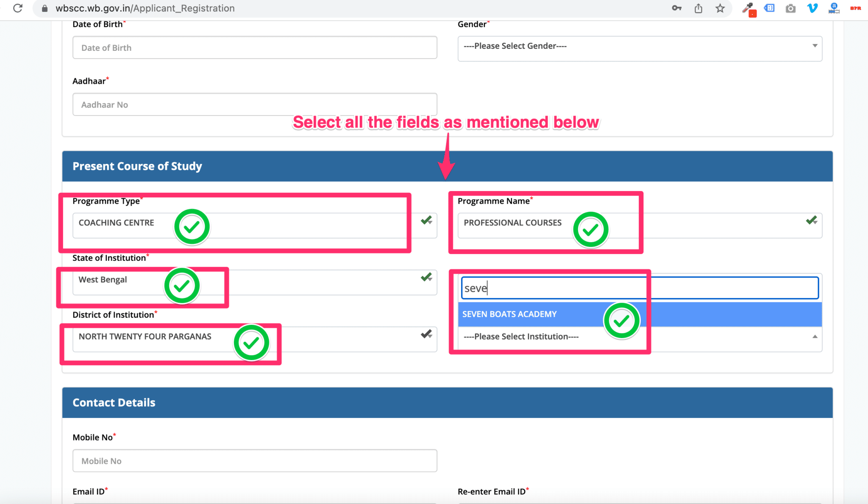The width and height of the screenshot is (868, 504).
Task: Click the camera screenshot extension icon
Action: [790, 8]
